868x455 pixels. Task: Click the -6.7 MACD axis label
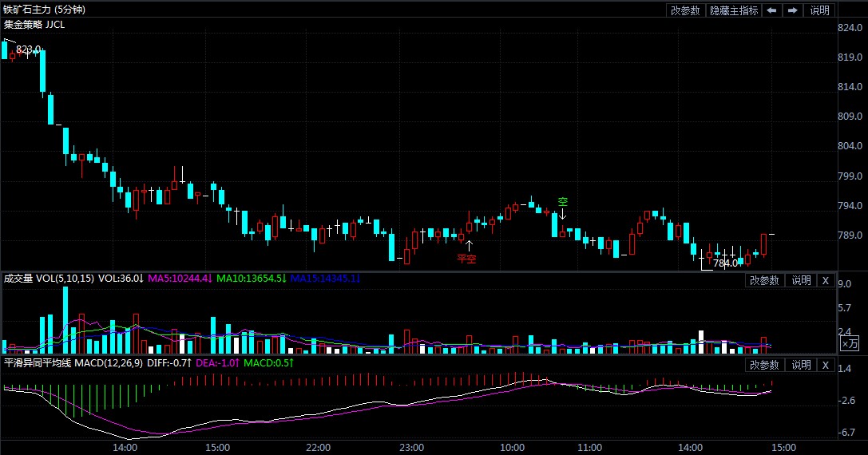pos(847,433)
